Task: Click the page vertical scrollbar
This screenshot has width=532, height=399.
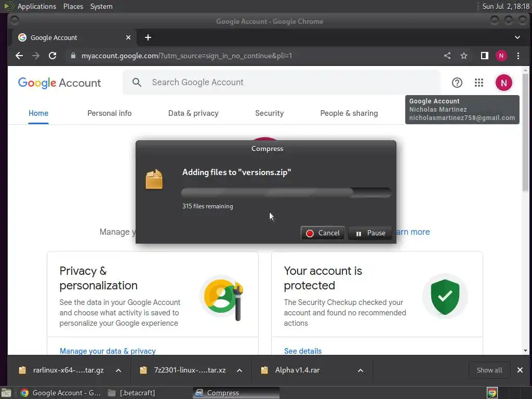Action: [525, 132]
